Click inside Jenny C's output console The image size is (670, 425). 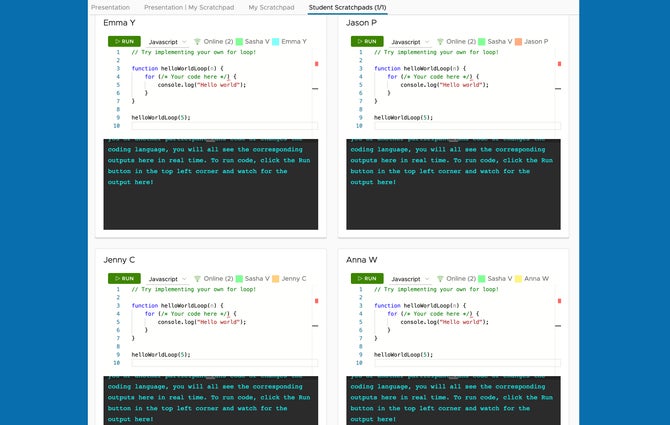[211, 401]
